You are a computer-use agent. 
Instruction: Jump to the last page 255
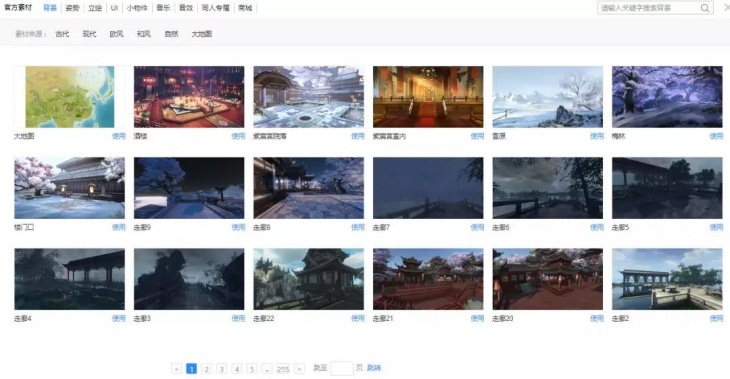click(x=283, y=369)
